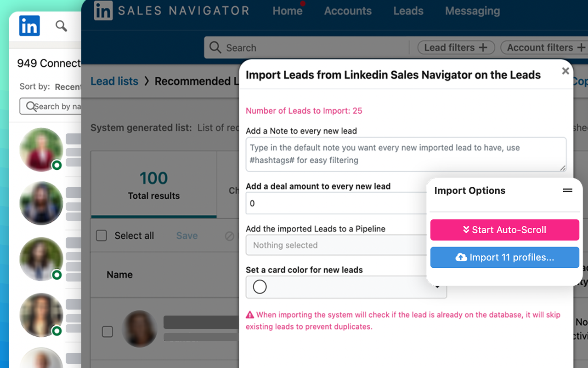The height and width of the screenshot is (368, 588).
Task: Click the Sales Navigator search magnifier icon
Action: [215, 47]
